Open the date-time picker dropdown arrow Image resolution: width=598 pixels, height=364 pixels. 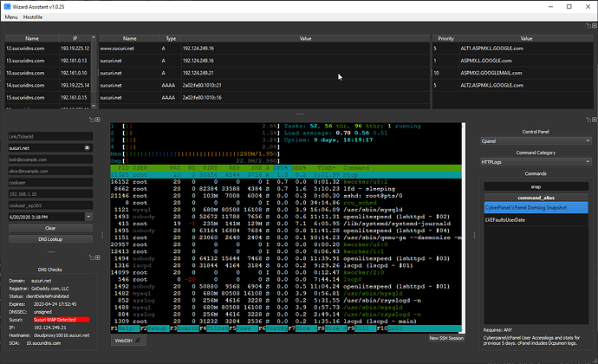click(x=88, y=217)
